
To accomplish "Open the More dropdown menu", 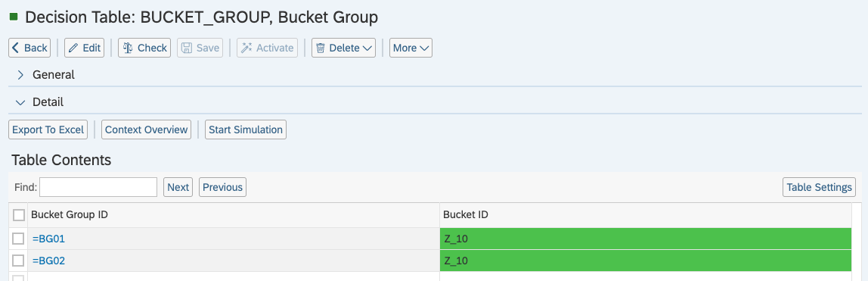I will pyautogui.click(x=411, y=48).
